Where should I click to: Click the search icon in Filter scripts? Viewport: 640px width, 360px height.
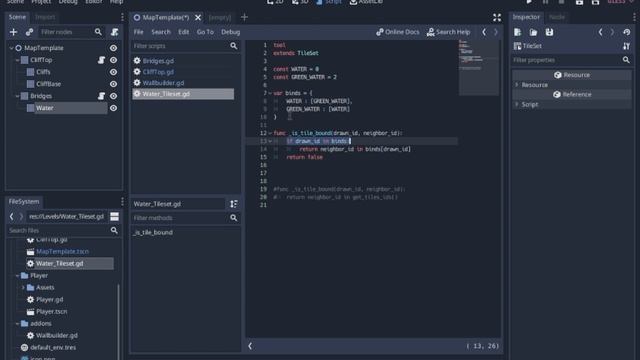pyautogui.click(x=233, y=46)
